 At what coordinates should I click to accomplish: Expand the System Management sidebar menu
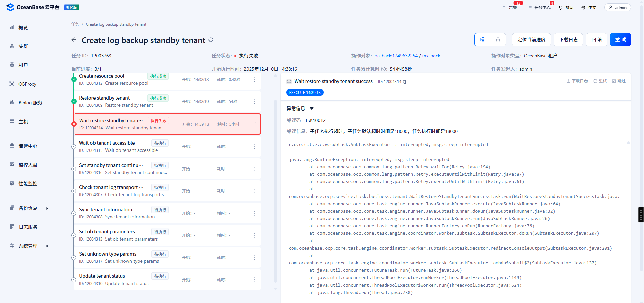pyautogui.click(x=47, y=246)
